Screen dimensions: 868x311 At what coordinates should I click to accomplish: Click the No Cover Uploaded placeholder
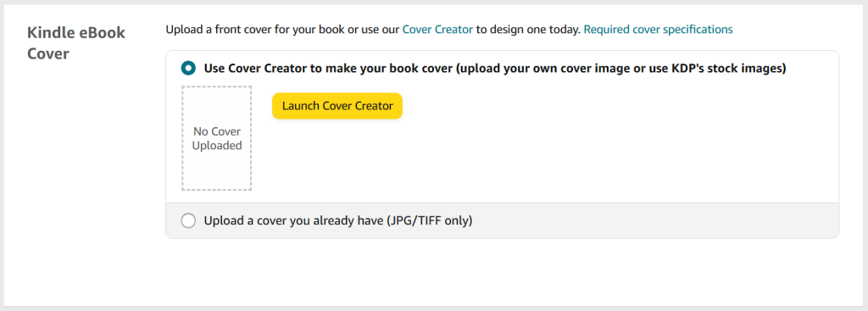[x=216, y=138]
